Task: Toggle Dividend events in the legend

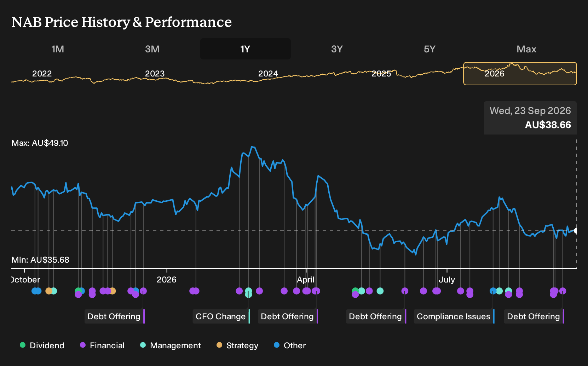Action: point(42,345)
